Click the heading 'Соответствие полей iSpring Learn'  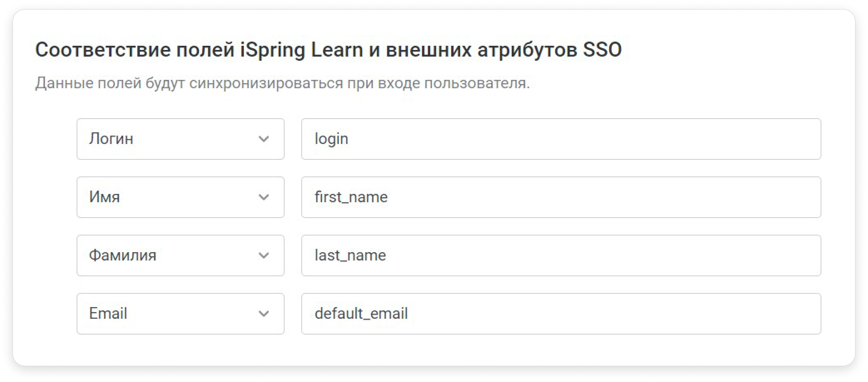tap(199, 50)
